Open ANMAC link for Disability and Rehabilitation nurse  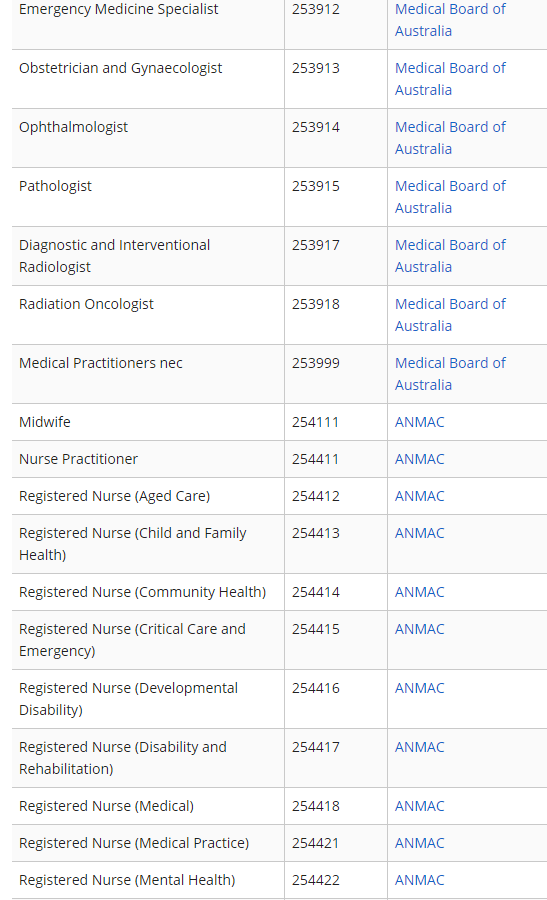[x=420, y=747]
